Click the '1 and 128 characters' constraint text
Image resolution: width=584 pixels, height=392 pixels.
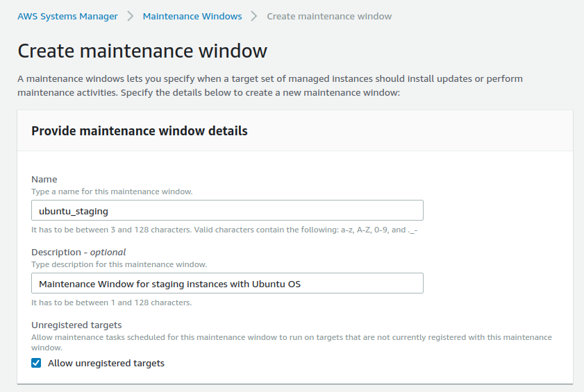coord(111,302)
